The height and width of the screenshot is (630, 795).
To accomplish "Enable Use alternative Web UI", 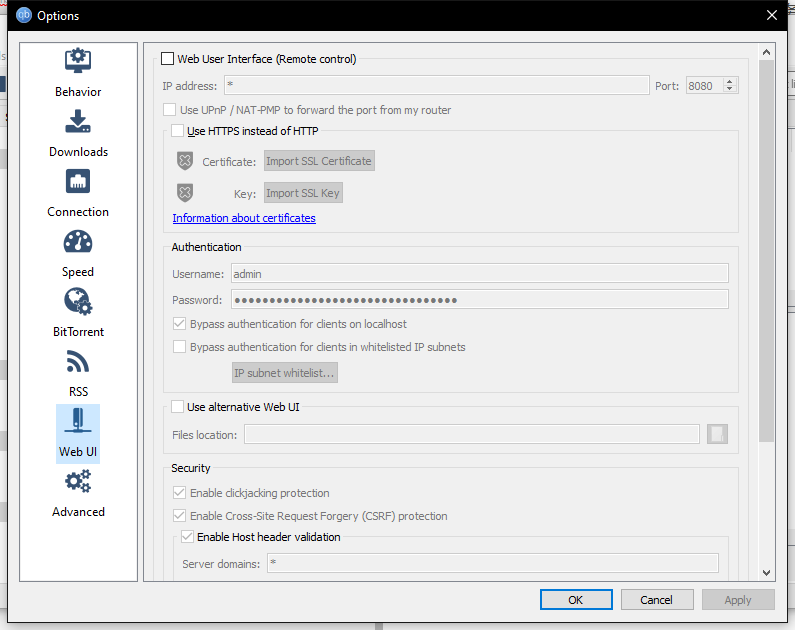I will [x=177, y=407].
